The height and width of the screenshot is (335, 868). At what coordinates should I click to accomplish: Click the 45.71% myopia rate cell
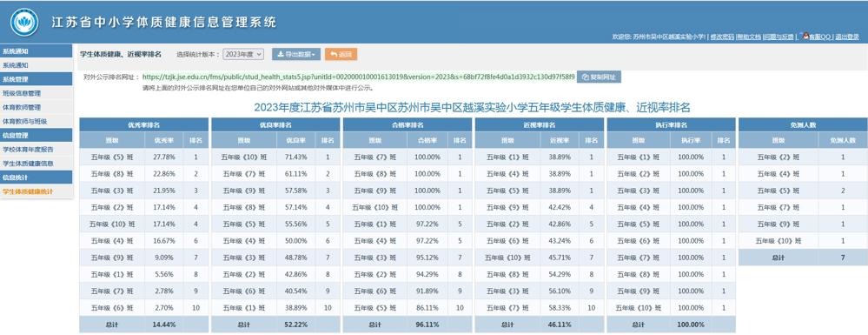point(559,258)
